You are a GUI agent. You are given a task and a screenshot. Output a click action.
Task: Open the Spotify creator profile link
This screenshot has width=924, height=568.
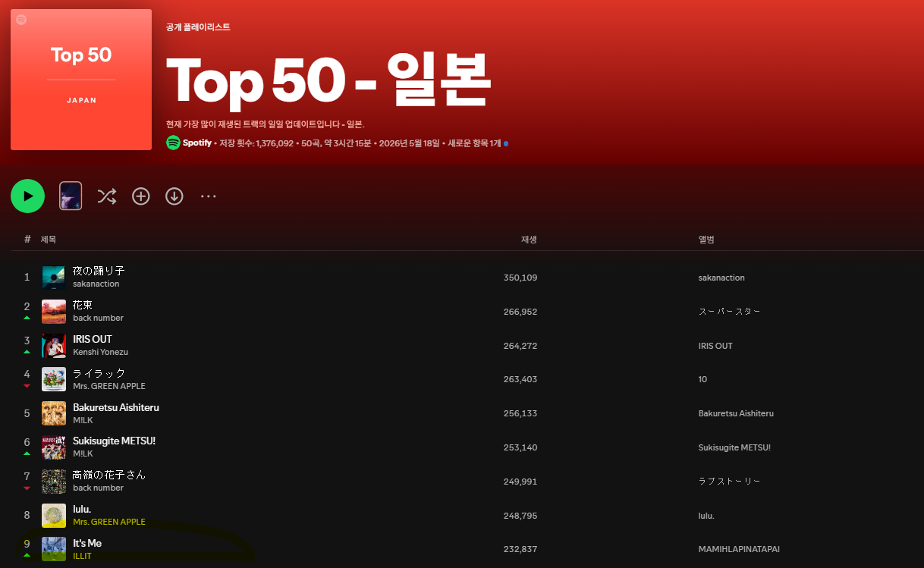coord(196,143)
